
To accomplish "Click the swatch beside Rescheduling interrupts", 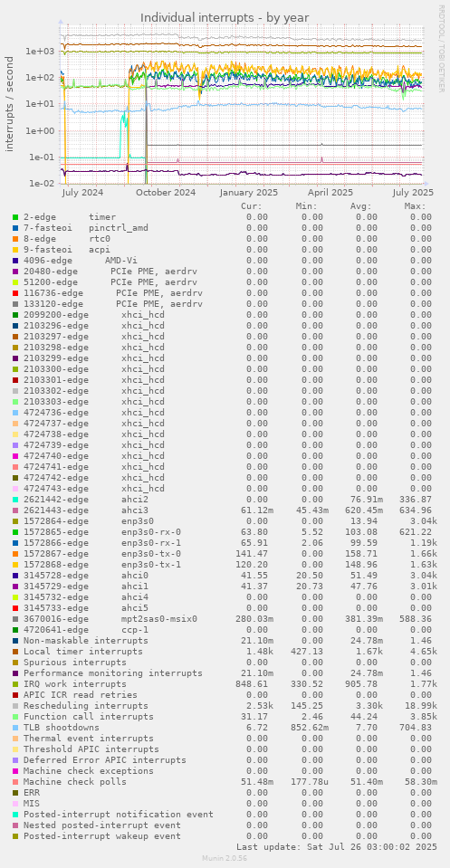I will 15,706.
